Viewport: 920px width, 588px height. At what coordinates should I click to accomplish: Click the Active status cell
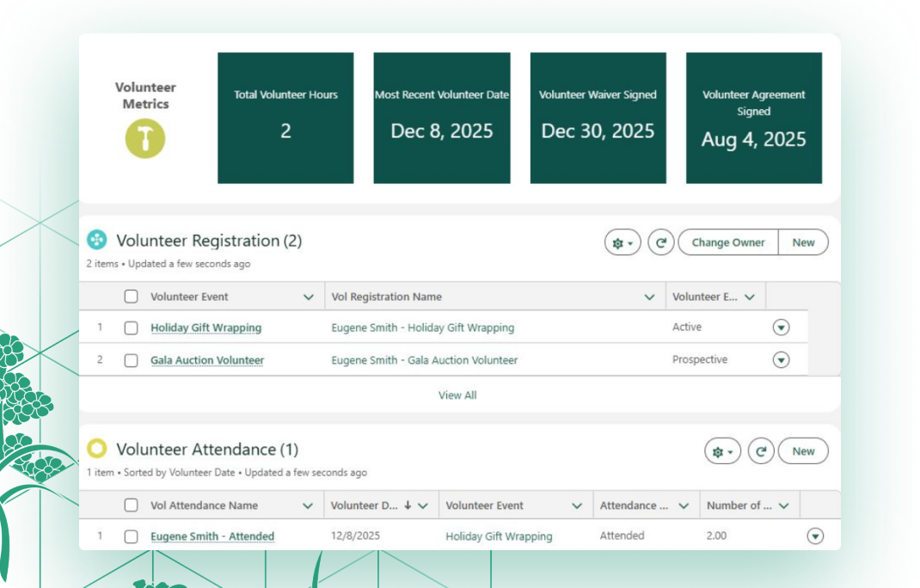point(686,327)
